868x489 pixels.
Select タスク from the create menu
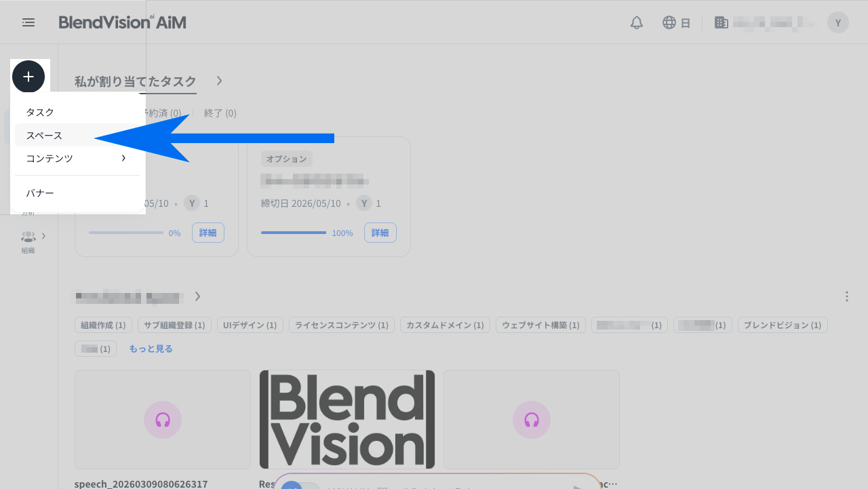coord(77,112)
